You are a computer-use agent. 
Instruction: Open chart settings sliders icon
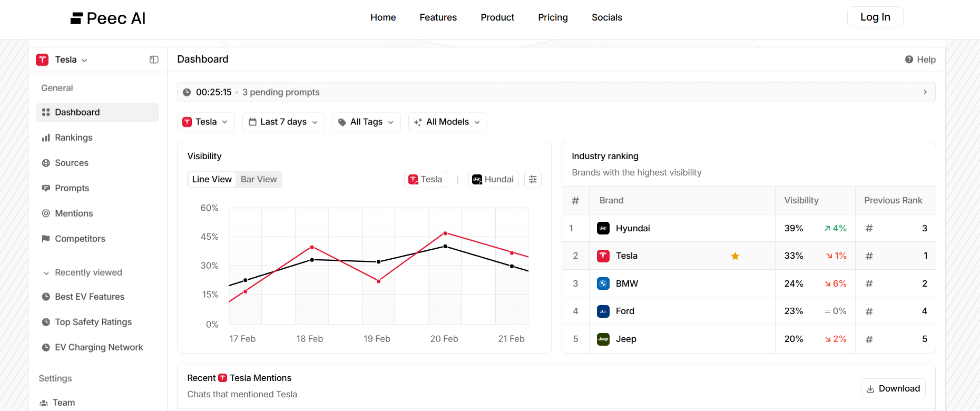click(x=533, y=179)
